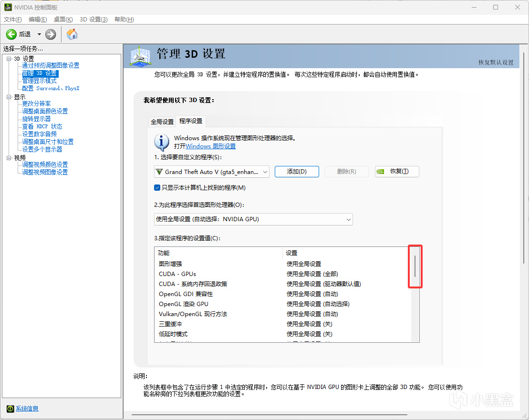Click 使用全局设置 (驱动器默认值) value

[x=324, y=284]
